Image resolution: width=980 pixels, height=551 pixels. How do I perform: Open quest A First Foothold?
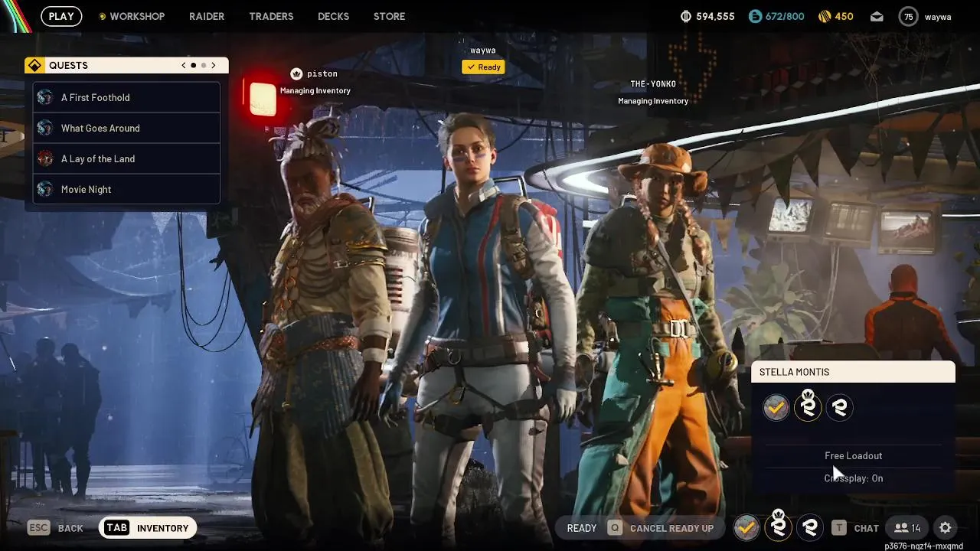[x=126, y=97]
